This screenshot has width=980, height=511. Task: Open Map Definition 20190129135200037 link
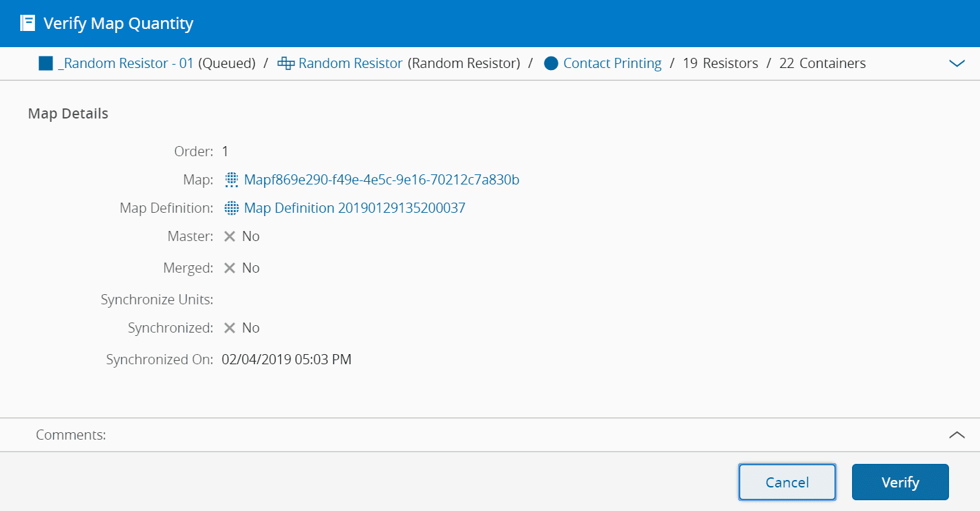coord(354,208)
